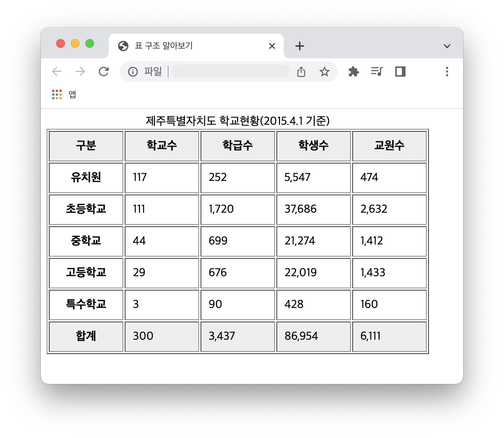The width and height of the screenshot is (504, 438).
Task: Click the 초등학교 cell showing 111
Action: pyautogui.click(x=162, y=210)
